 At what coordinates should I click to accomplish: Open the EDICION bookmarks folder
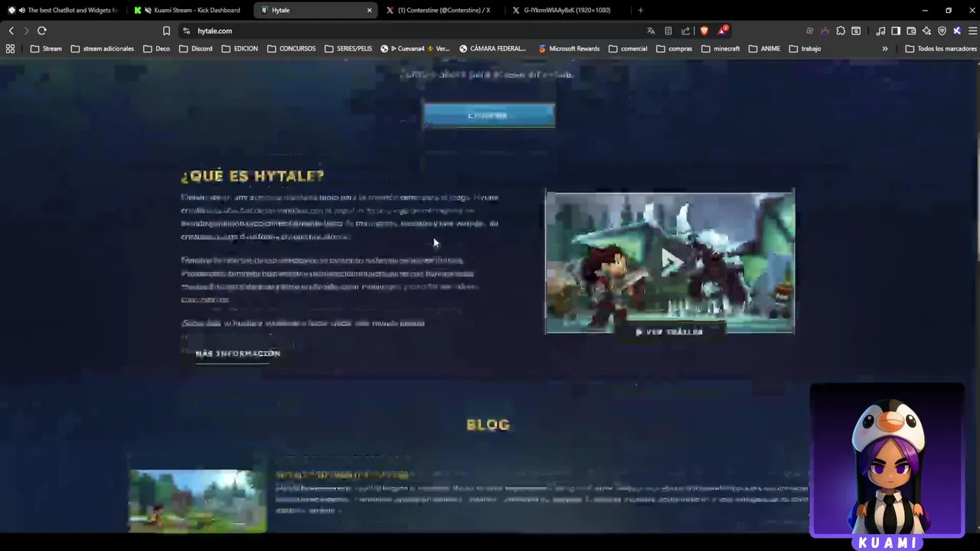(x=240, y=48)
